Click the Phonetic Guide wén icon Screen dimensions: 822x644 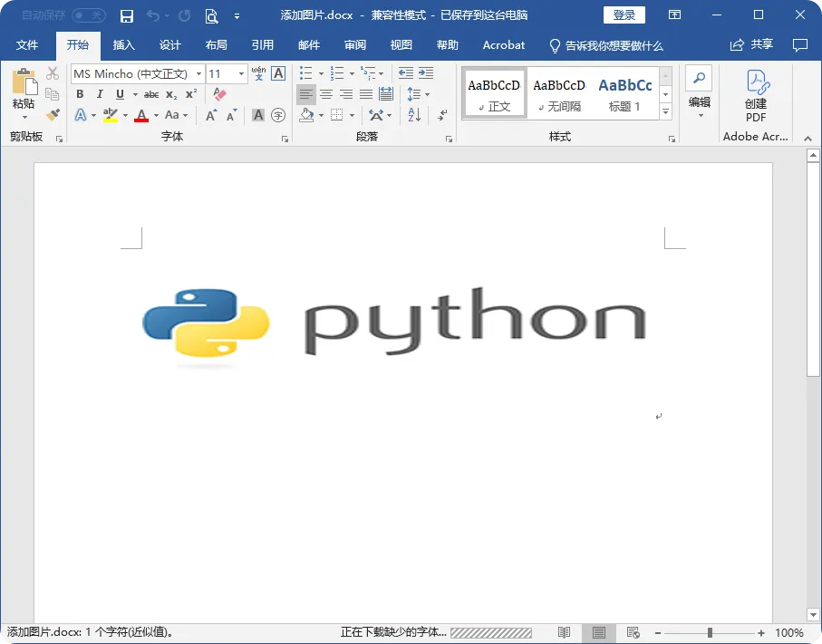point(258,73)
